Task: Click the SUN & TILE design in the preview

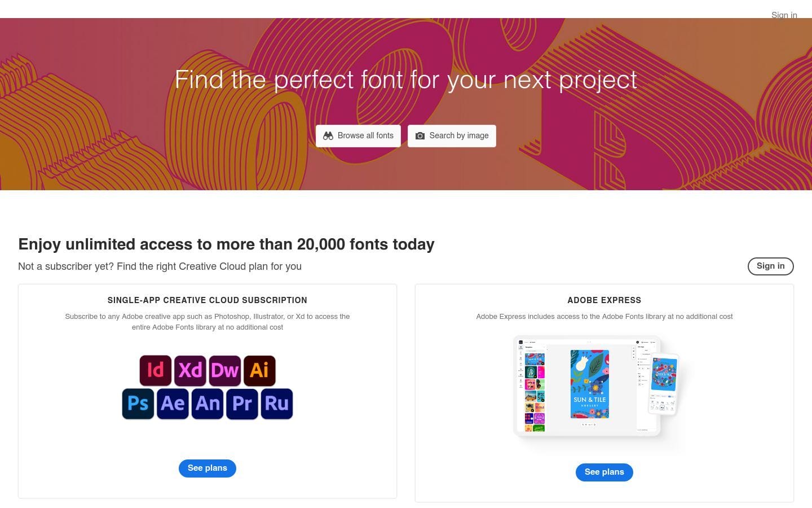Action: click(590, 384)
